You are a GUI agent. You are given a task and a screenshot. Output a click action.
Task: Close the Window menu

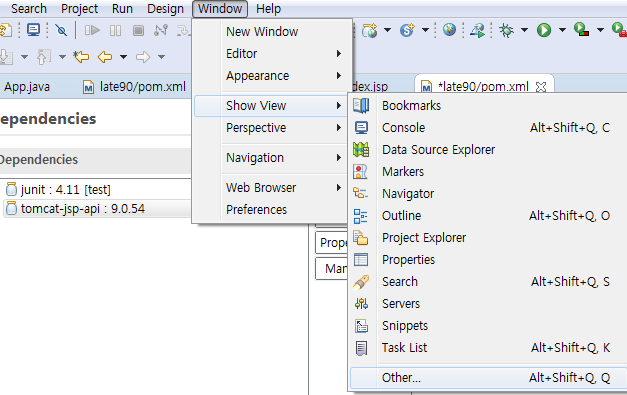click(220, 8)
